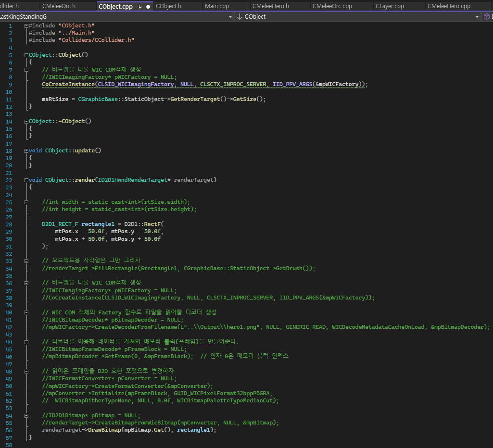493x448 pixels.
Task: Click the Korean comment on line 33
Action: pos(91,260)
